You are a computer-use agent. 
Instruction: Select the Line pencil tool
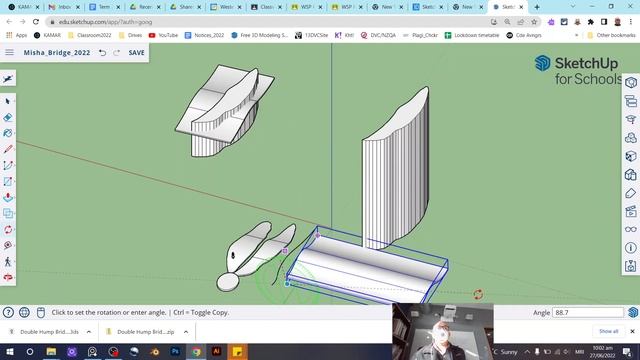pos(8,149)
